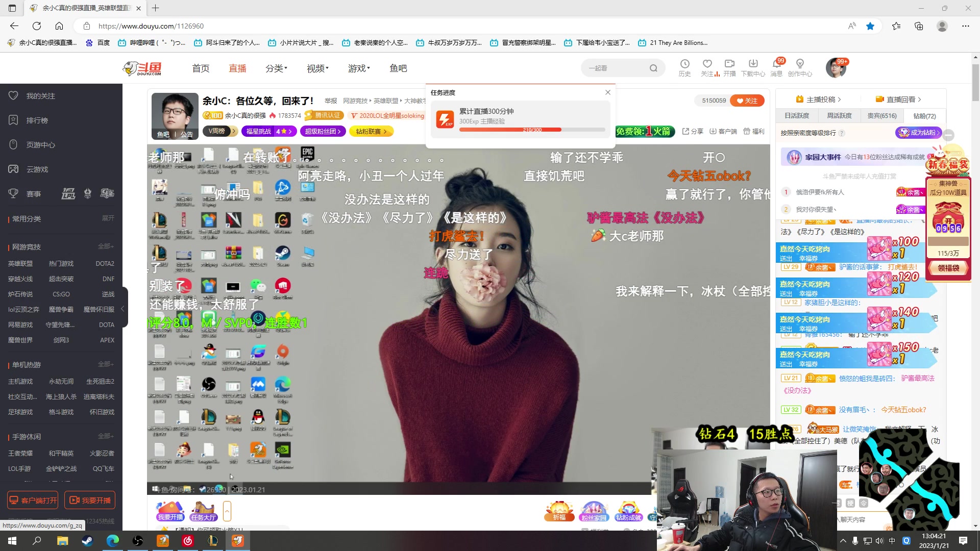This screenshot has width=980, height=551.
Task: Open the 分类 dropdown in the navigation
Action: click(275, 68)
